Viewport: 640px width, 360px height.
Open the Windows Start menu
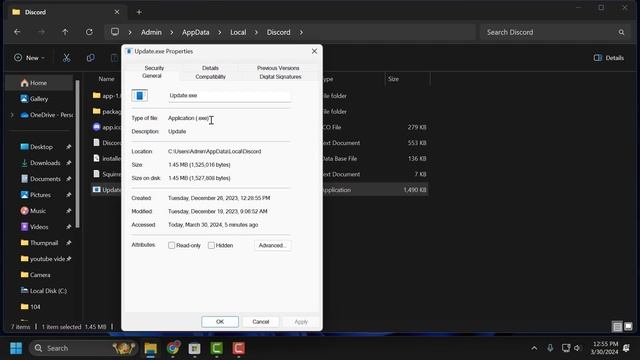pos(16,348)
